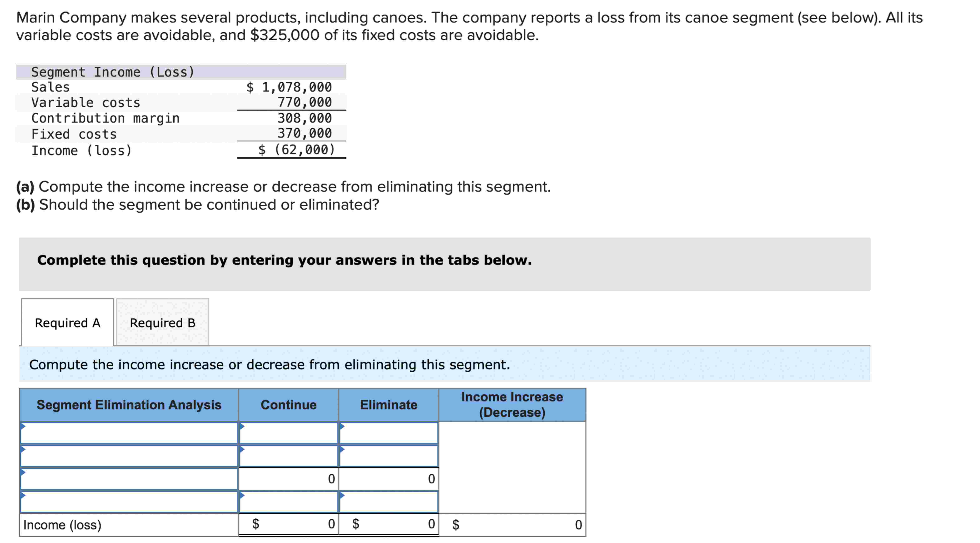Click the Segment Elimination Analysis column header
Image resolution: width=980 pixels, height=543 pixels.
tap(129, 405)
